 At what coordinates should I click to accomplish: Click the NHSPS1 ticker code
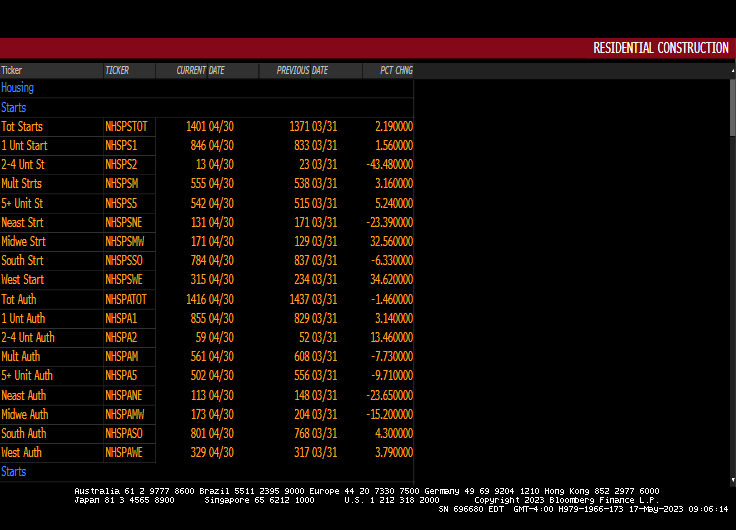(121, 146)
